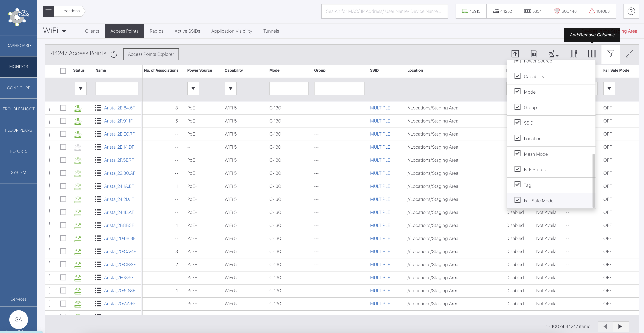This screenshot has width=644, height=333.
Task: Toggle the BLE Status column checkbox
Action: tap(518, 169)
